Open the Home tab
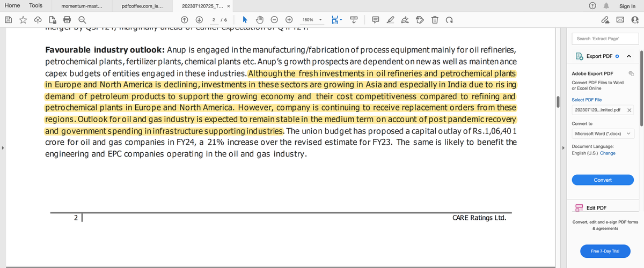 pos(12,5)
